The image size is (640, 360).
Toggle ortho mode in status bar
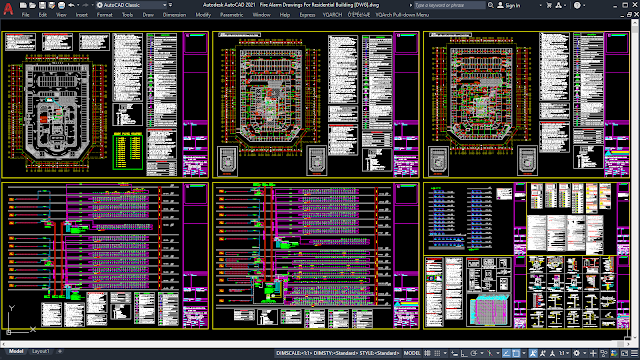464,353
